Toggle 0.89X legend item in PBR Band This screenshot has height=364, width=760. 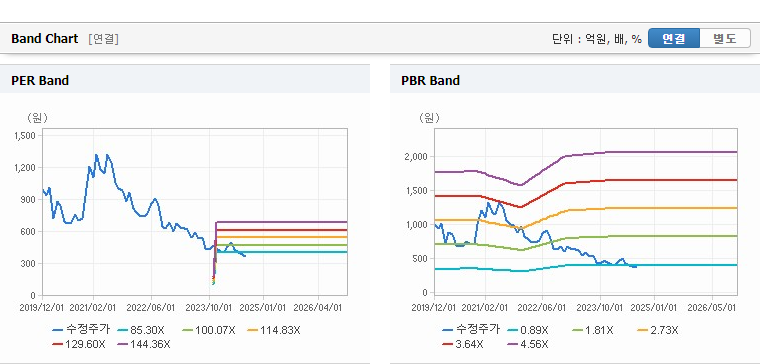click(527, 330)
